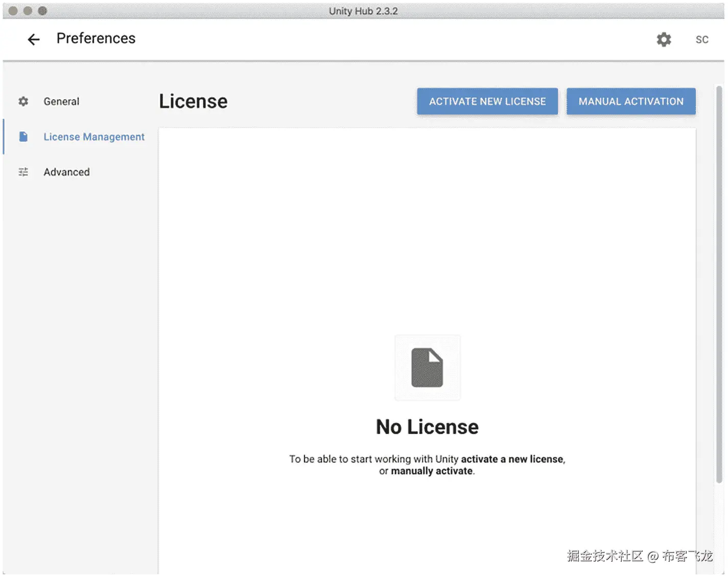Open the License Management section
This screenshot has height=578, width=728.
click(94, 137)
